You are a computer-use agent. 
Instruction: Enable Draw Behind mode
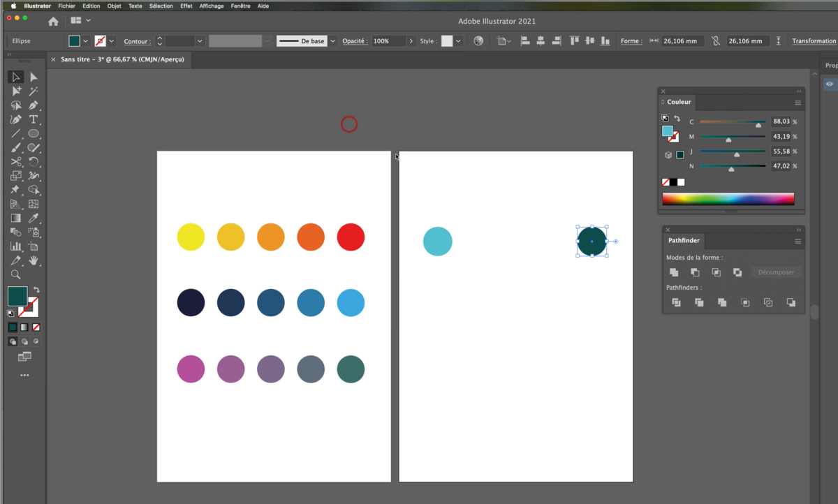24,341
